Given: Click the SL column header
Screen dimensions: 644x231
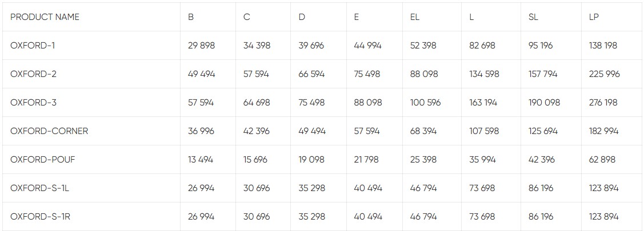Looking at the screenshot, I should (533, 17).
